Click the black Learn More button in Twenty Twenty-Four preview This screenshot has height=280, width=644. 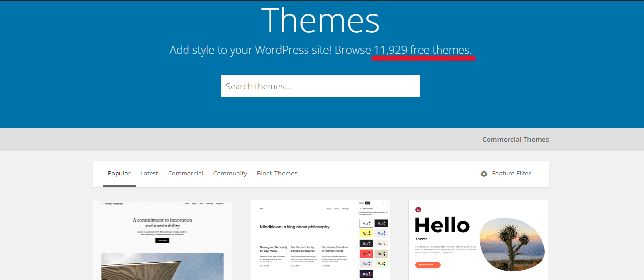click(162, 240)
